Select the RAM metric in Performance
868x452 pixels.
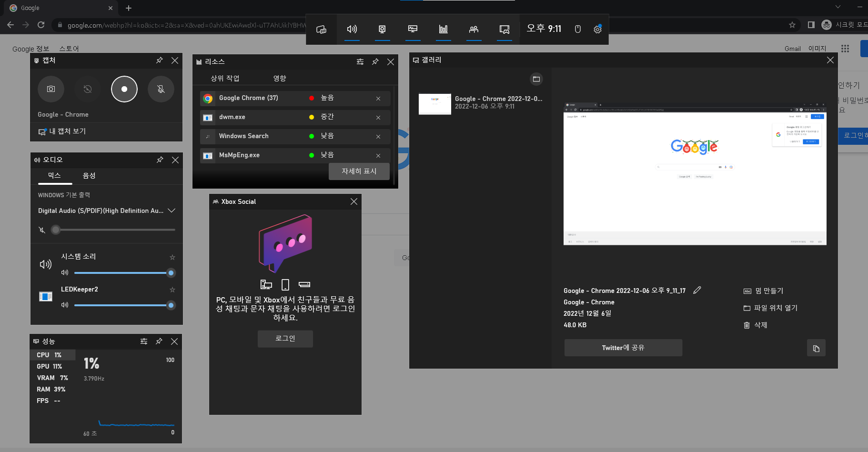52,389
